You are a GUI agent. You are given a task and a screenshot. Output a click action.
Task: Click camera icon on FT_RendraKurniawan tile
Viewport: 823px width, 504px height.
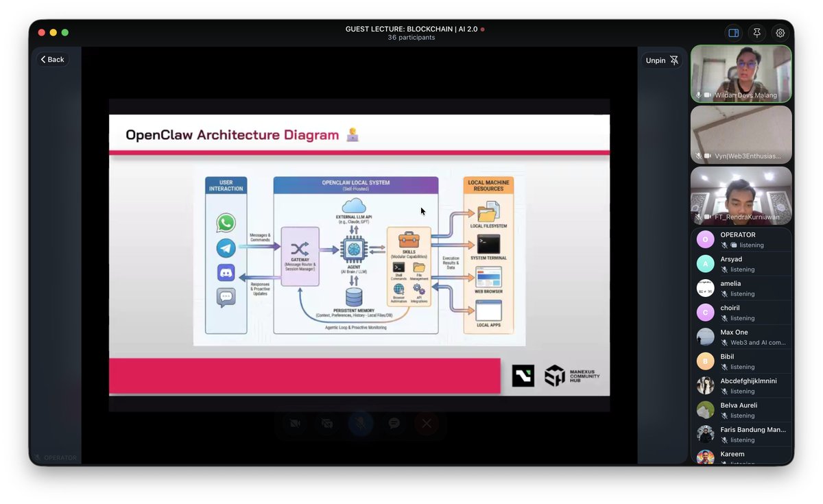pos(707,217)
